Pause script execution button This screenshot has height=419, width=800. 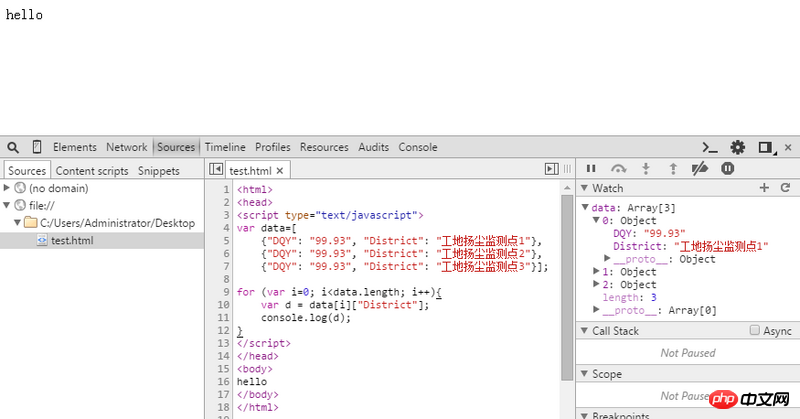click(x=591, y=170)
